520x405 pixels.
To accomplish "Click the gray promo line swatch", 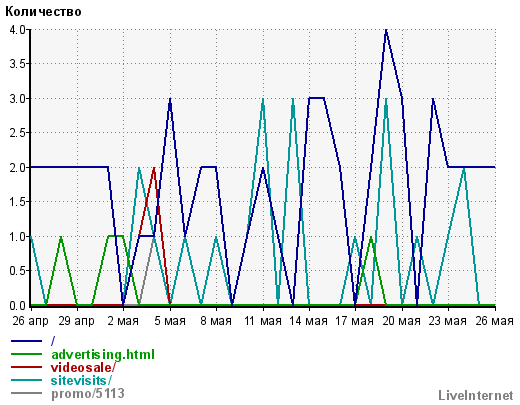I will click(27, 393).
